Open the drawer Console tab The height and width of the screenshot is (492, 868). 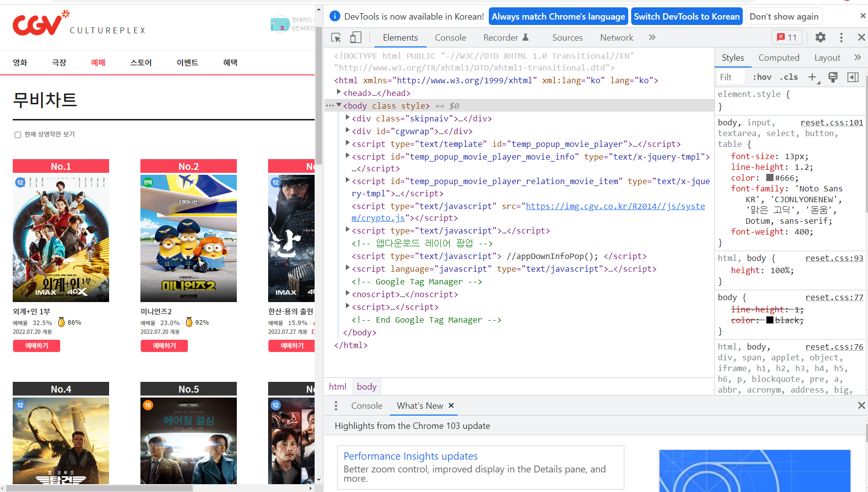click(366, 406)
